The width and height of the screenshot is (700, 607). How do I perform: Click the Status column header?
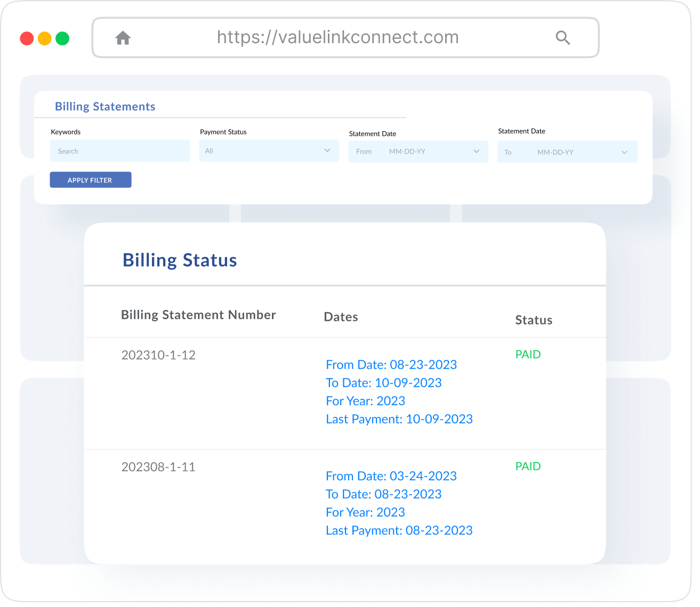click(x=534, y=320)
